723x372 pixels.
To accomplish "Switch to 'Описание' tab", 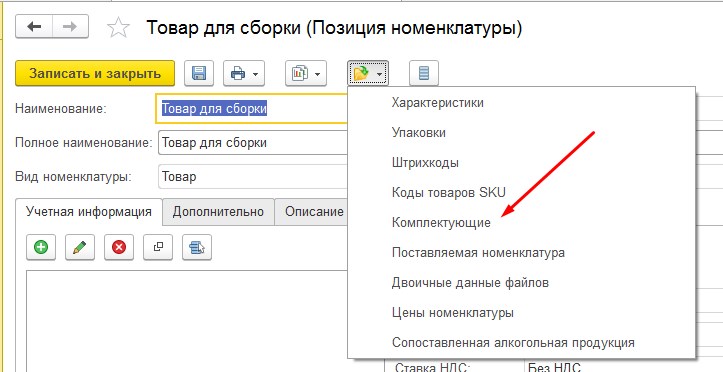I will (x=312, y=212).
